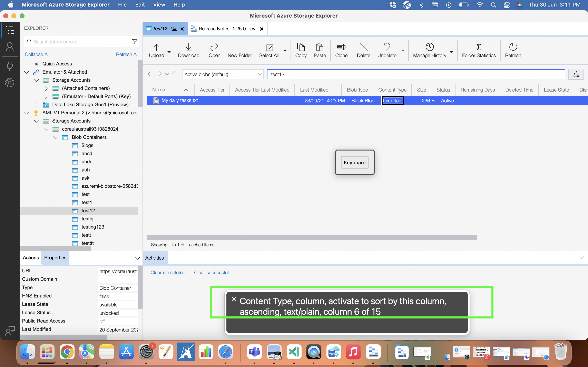Open the Actions tab in the bottom panel

(31, 258)
